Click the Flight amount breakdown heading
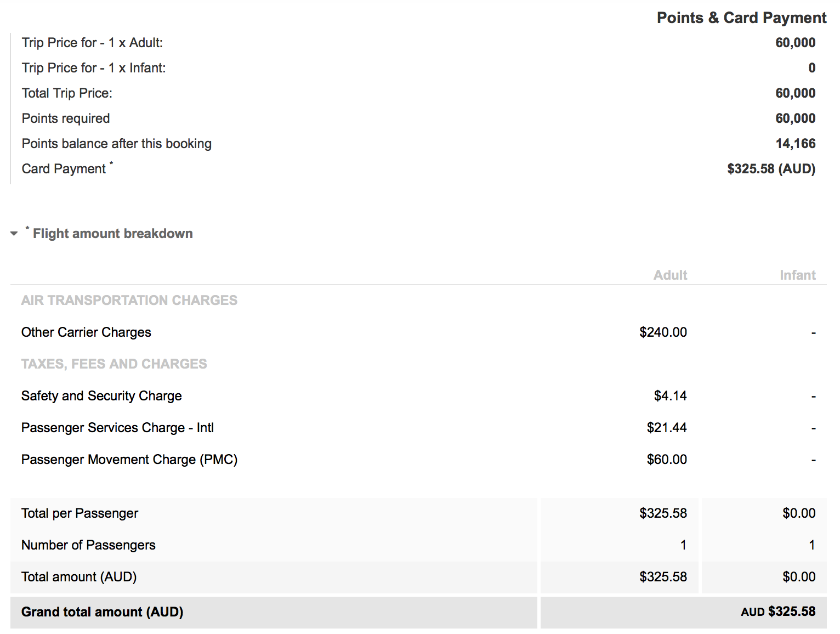This screenshot has height=634, width=840. [112, 234]
